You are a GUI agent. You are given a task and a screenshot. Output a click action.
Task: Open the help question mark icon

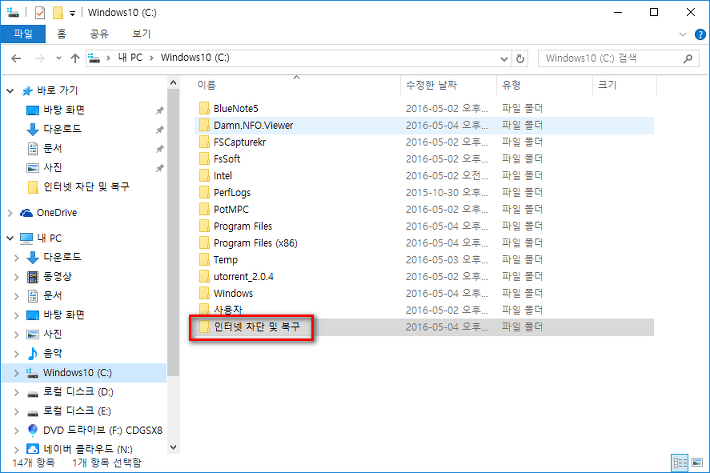click(700, 34)
